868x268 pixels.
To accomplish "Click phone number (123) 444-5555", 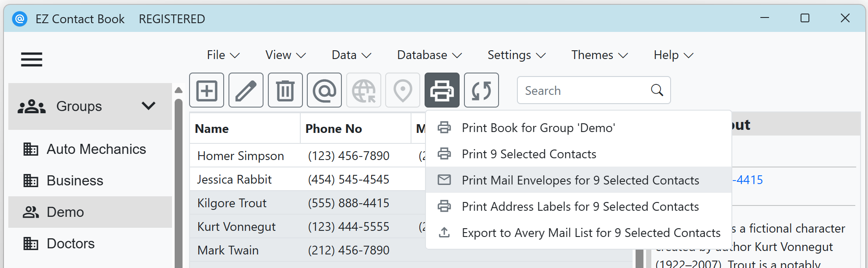I will point(348,226).
